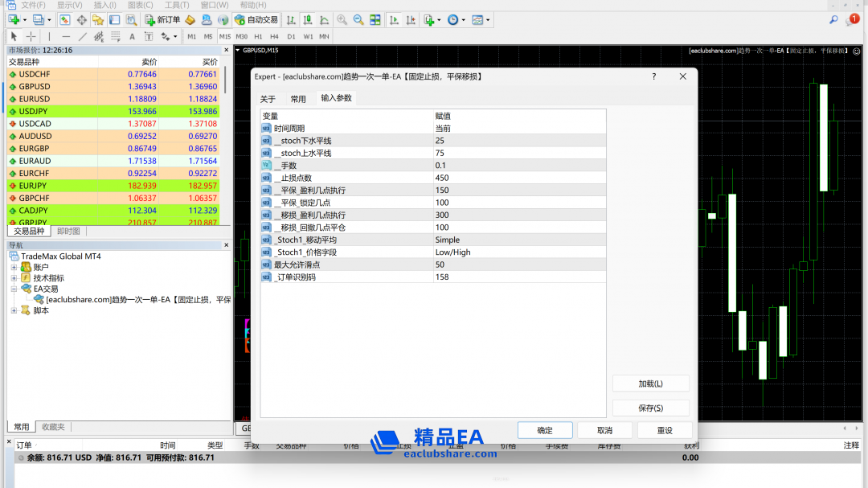Click the 确定 button to confirm
868x488 pixels.
545,430
